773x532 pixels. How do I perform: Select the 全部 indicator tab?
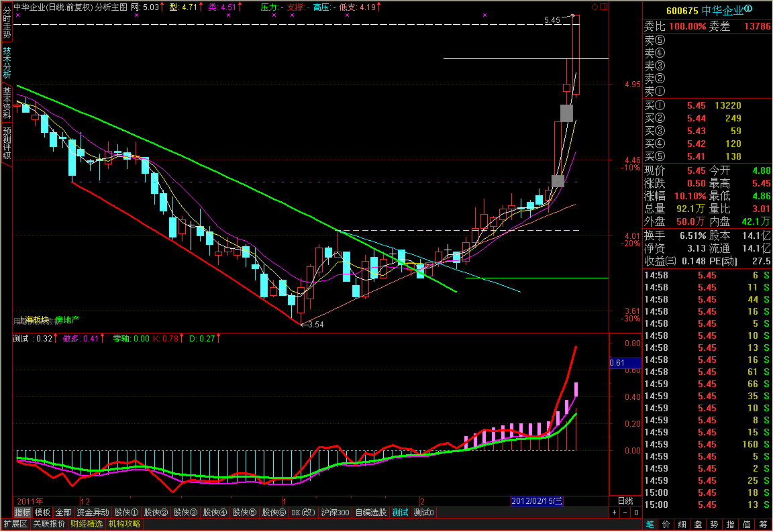(x=63, y=513)
